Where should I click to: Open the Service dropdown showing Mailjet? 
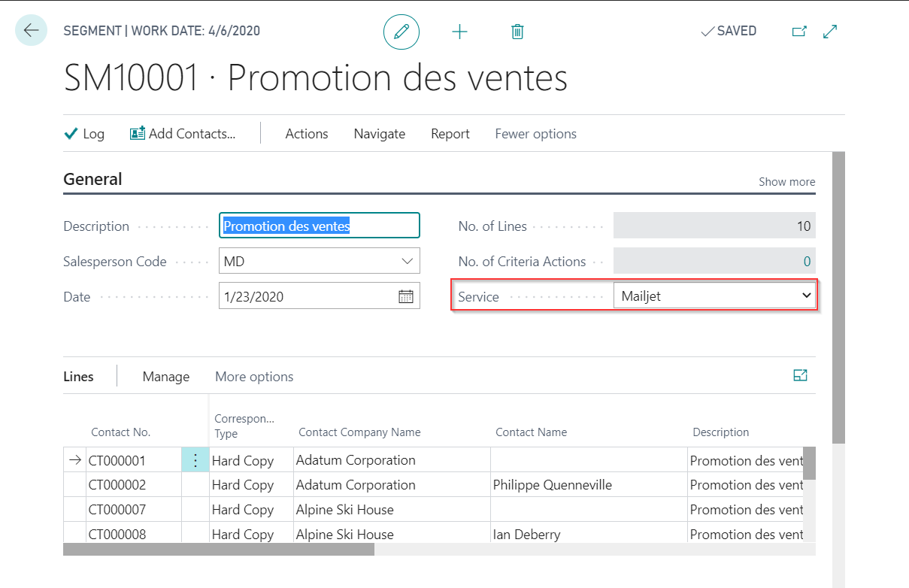(x=714, y=296)
